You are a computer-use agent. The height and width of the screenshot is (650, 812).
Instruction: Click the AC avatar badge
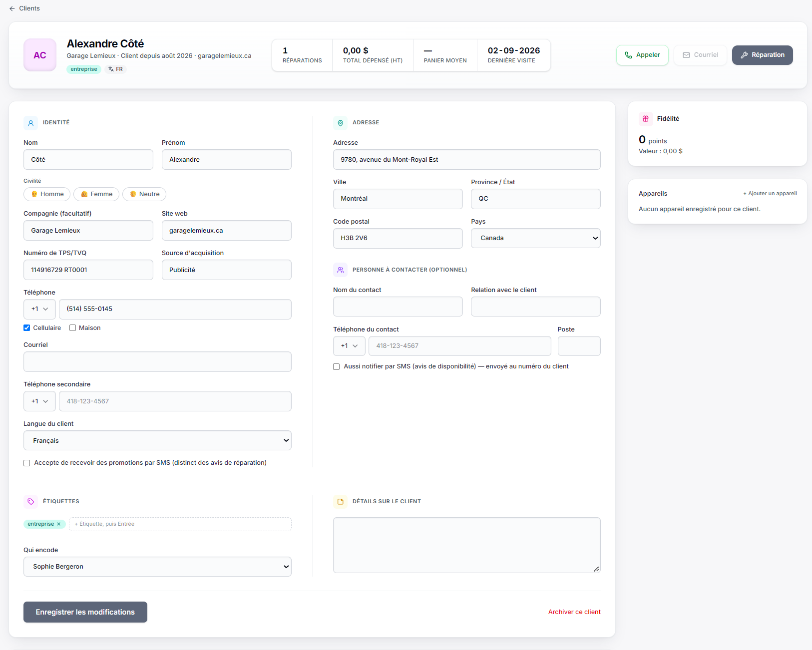click(40, 55)
